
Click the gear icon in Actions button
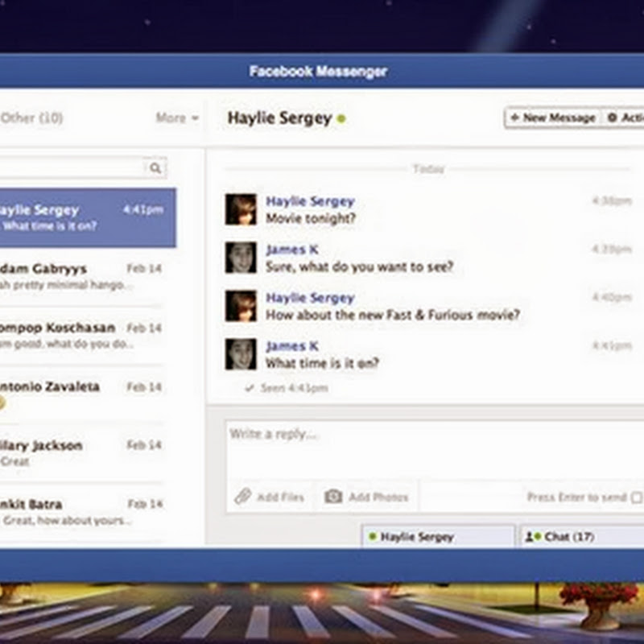coord(612,118)
